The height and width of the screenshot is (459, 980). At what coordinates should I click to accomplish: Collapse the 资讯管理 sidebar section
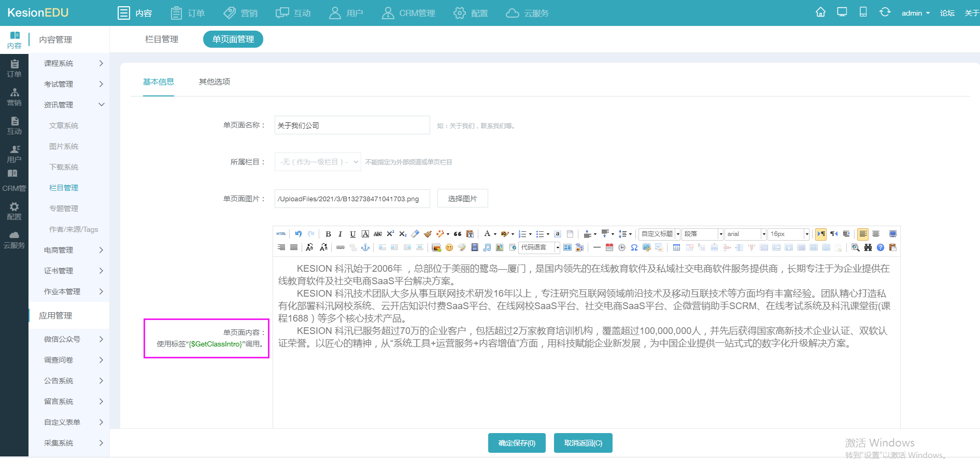click(x=69, y=105)
